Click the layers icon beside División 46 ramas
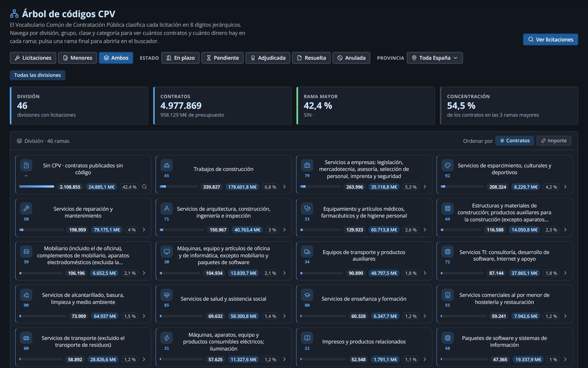Screen dimensions: 588x368 coord(19,141)
